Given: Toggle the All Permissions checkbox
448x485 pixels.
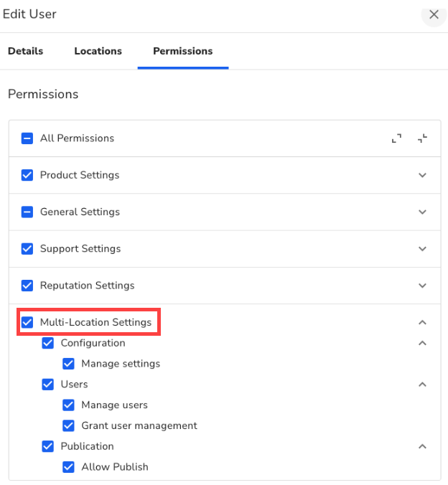Looking at the screenshot, I should tap(27, 138).
